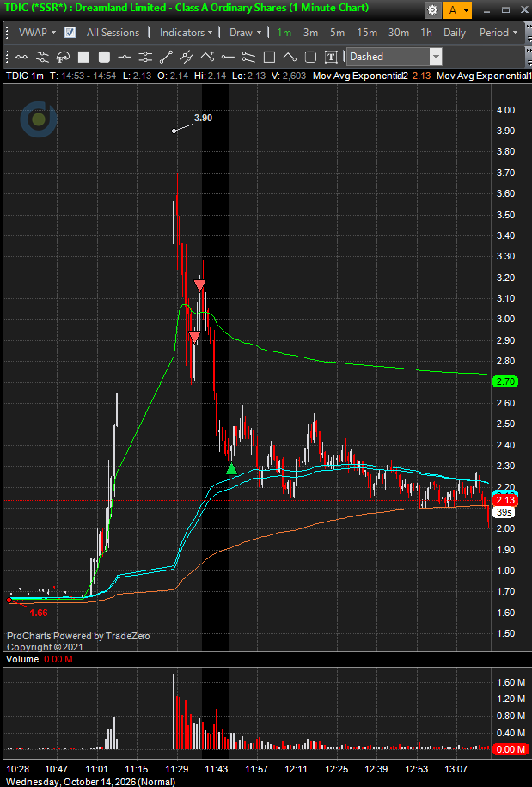The image size is (532, 787).
Task: Open the Draw dropdown menu
Action: (x=246, y=32)
